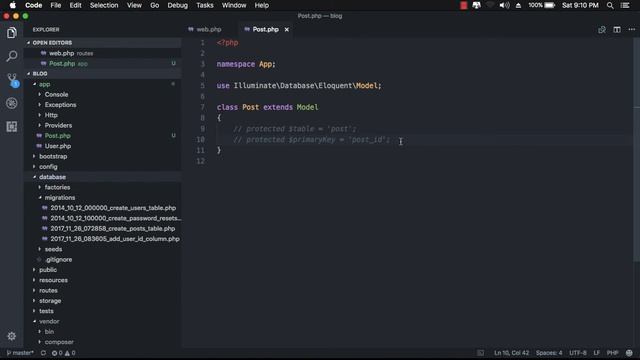
Task: Change language mode PHP
Action: 612,353
